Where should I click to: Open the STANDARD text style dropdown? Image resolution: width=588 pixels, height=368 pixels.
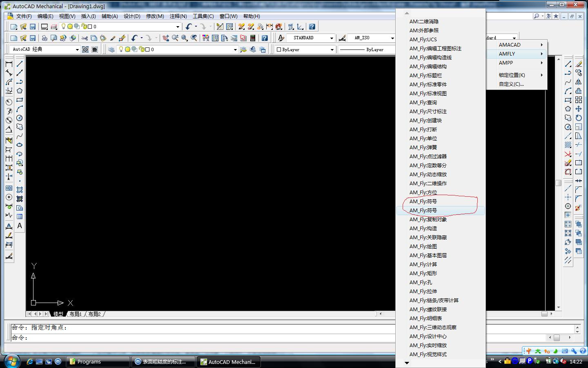(331, 38)
